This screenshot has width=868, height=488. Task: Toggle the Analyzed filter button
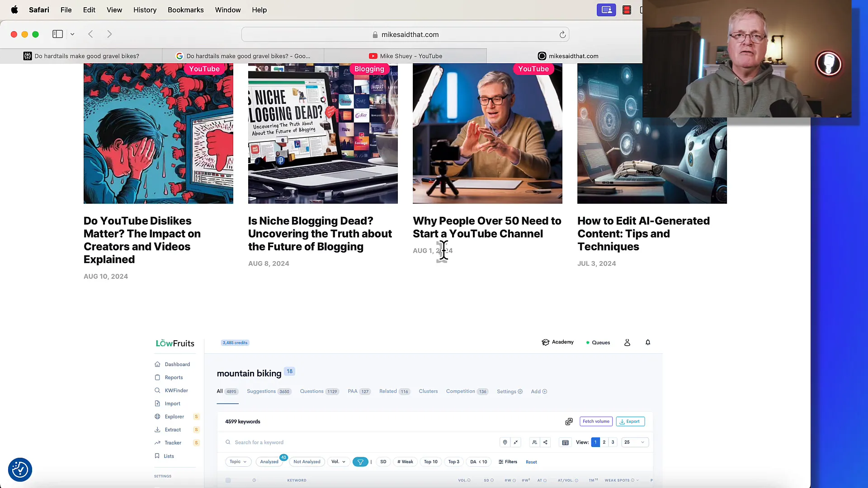[x=269, y=462]
